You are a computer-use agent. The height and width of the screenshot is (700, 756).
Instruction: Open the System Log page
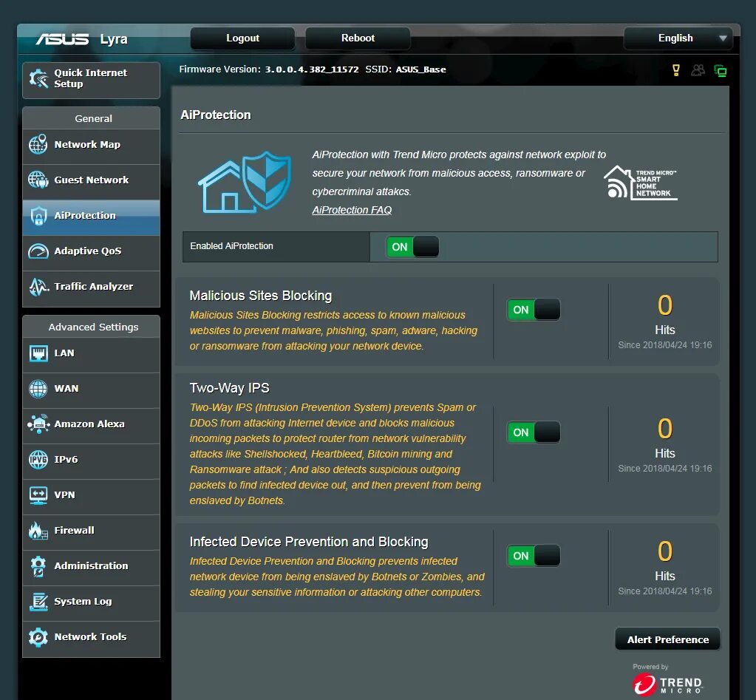tap(91, 602)
